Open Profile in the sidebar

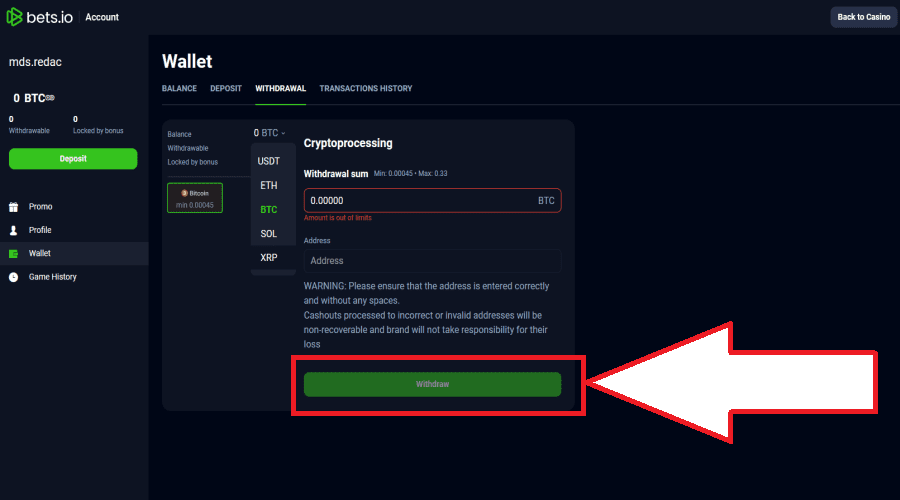click(40, 230)
